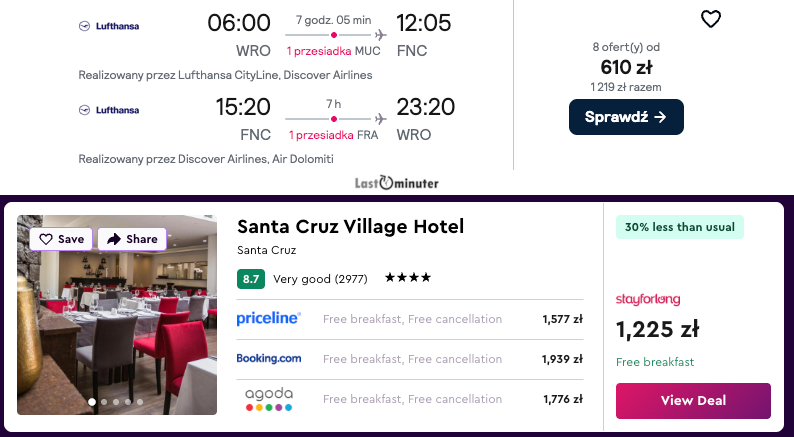Open the Agoda deal for 1,776 zł
This screenshot has height=437, width=794.
(x=410, y=399)
